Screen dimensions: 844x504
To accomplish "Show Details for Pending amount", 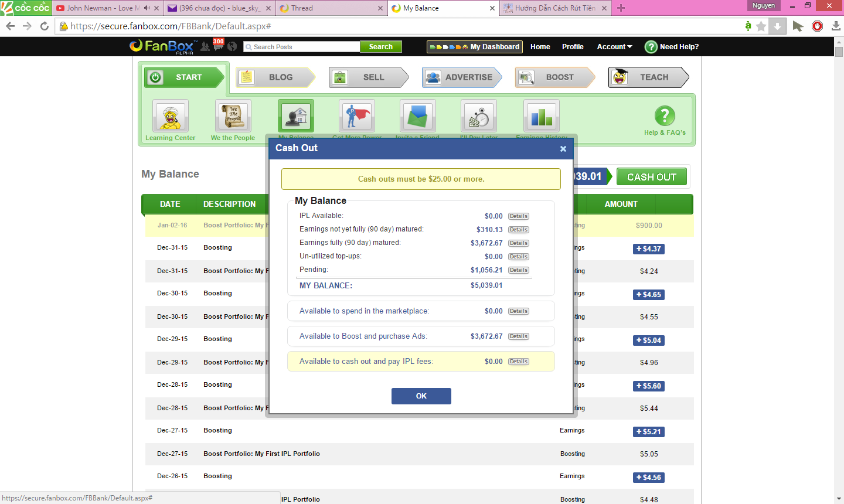I will pos(519,270).
